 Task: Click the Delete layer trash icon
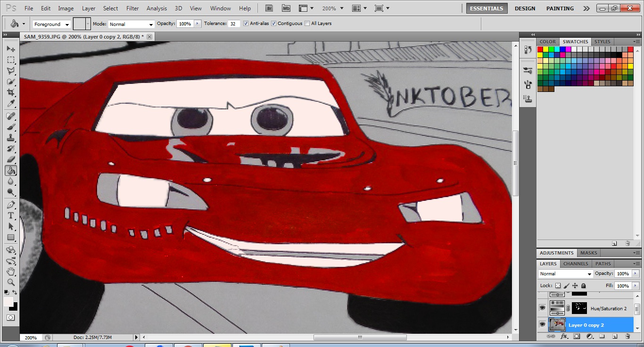[627, 336]
